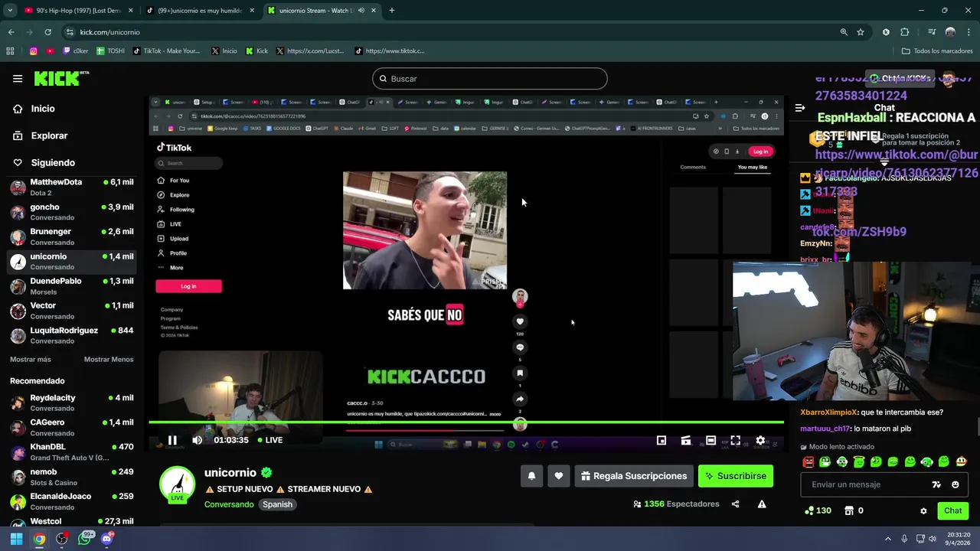The image size is (980, 551).
Task: Open the Kick hamburger menu
Action: tap(18, 78)
